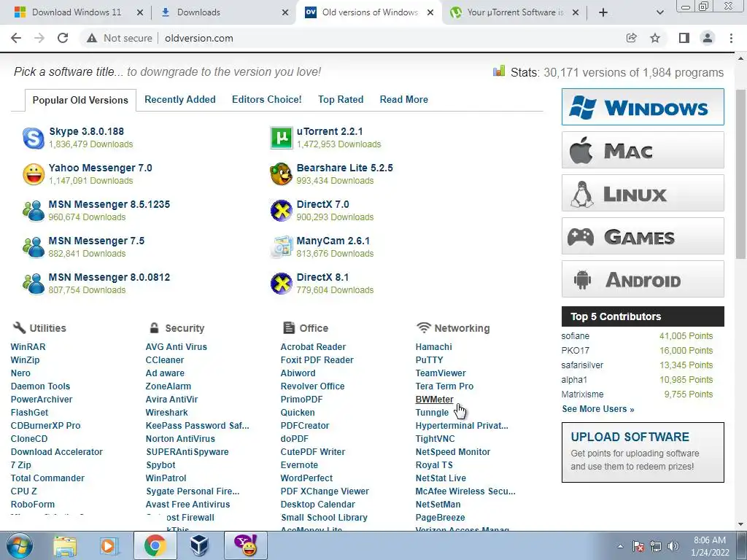This screenshot has width=747, height=560.
Task: Open File Explorer from taskbar
Action: 65,546
